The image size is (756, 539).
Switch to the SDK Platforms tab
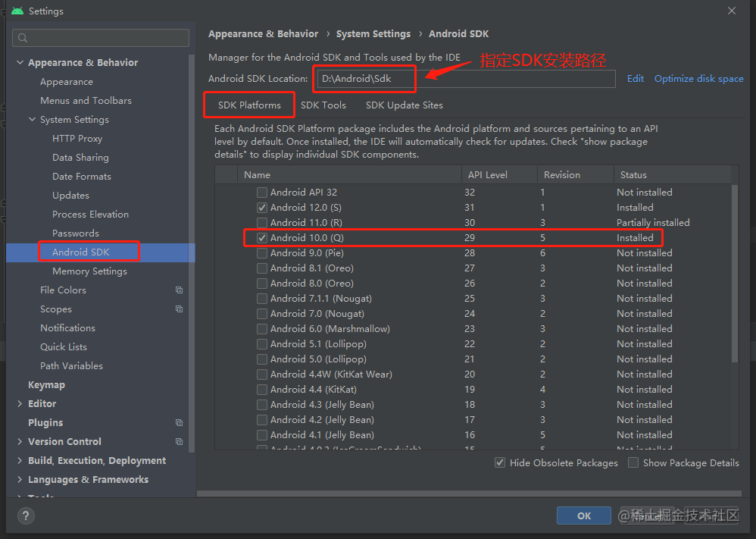[x=249, y=105]
